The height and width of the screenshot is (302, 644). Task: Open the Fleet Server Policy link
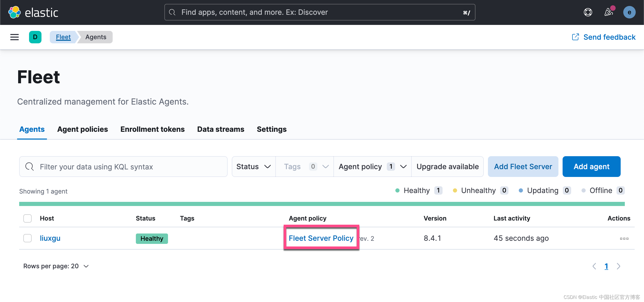(x=321, y=238)
